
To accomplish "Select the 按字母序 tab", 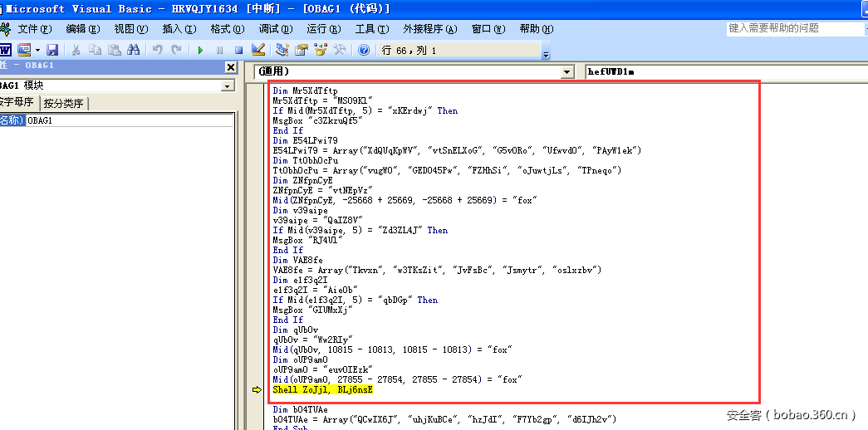I will [17, 103].
